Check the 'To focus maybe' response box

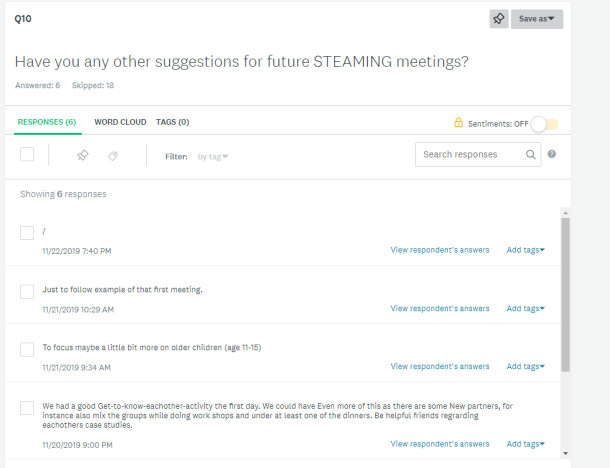27,349
